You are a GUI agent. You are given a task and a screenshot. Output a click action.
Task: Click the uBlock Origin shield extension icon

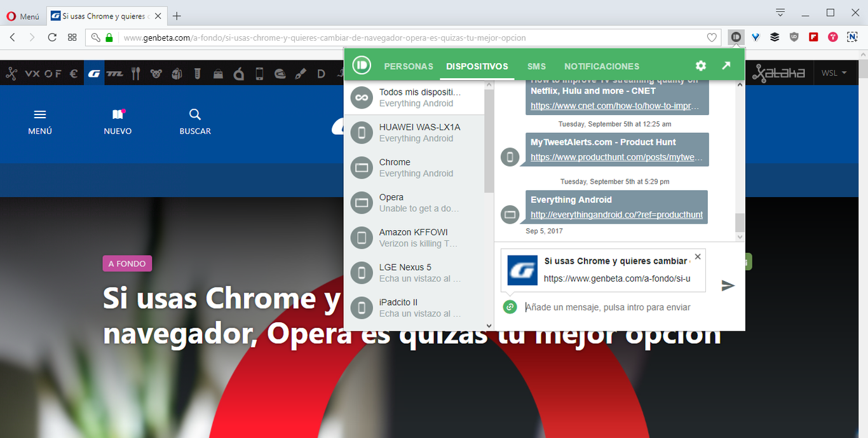click(x=794, y=37)
